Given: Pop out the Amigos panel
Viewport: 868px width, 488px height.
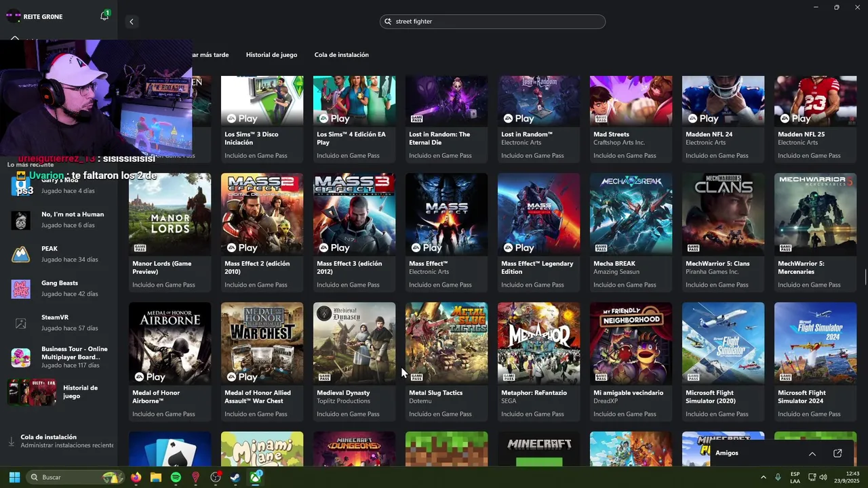Looking at the screenshot, I should click(x=837, y=453).
